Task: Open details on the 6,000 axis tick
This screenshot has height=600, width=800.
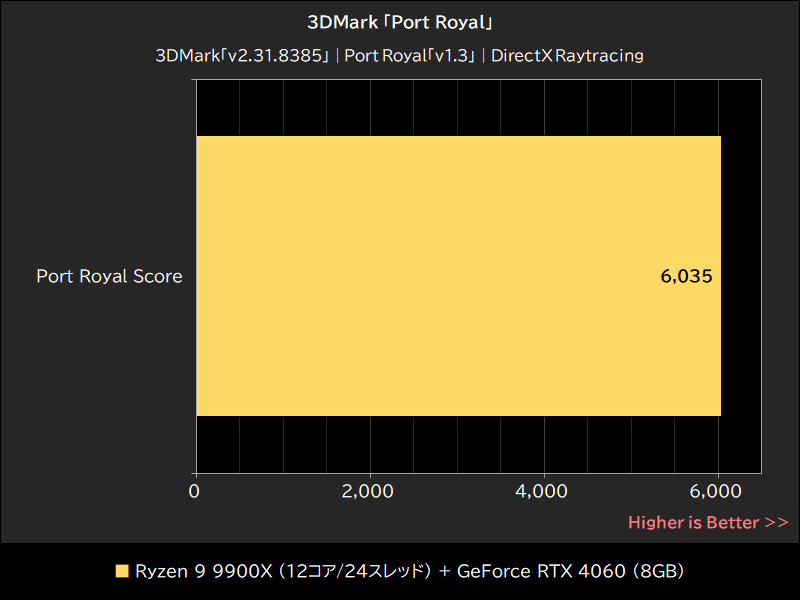Action: 713,492
